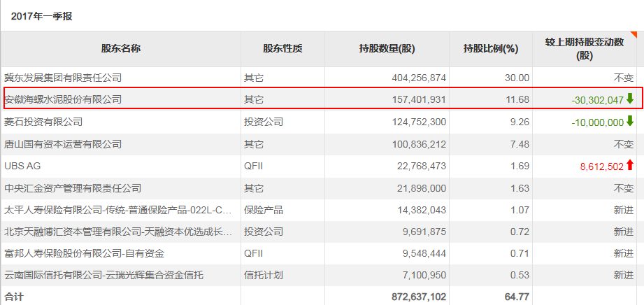Click 信托计划 nature cell
Image resolution: width=644 pixels, height=305 pixels.
pyautogui.click(x=264, y=275)
